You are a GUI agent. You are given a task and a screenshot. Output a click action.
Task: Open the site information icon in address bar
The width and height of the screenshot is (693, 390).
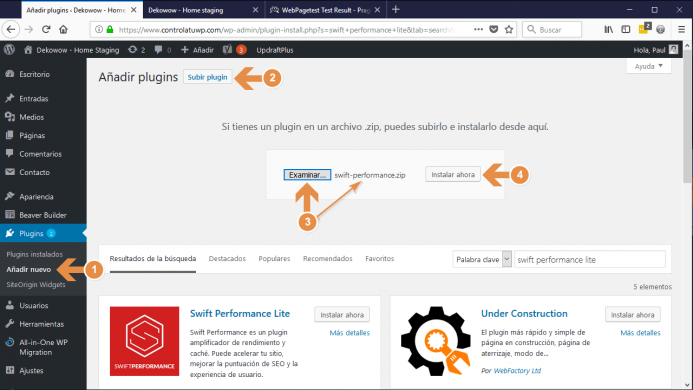tap(99, 30)
